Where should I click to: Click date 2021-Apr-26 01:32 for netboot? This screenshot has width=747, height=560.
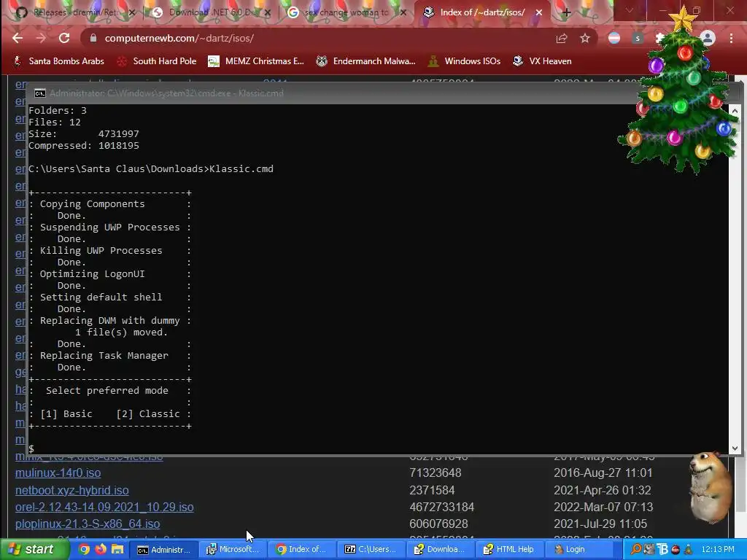tap(602, 490)
